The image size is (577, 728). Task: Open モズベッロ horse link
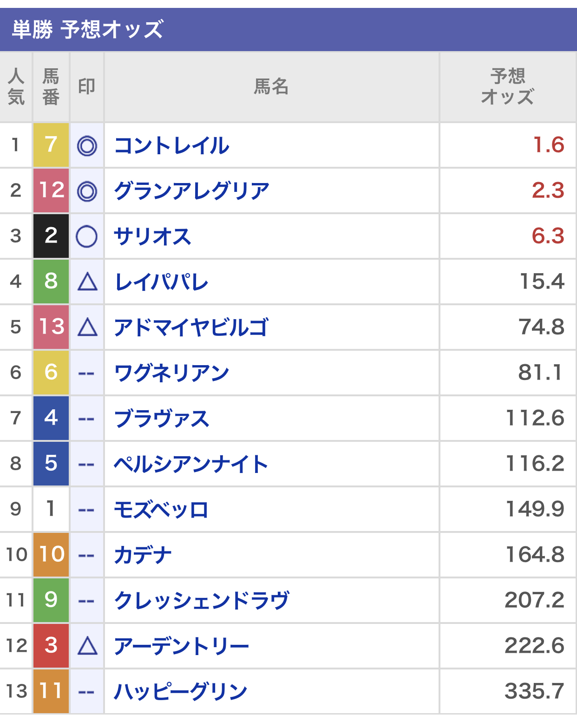pyautogui.click(x=161, y=510)
